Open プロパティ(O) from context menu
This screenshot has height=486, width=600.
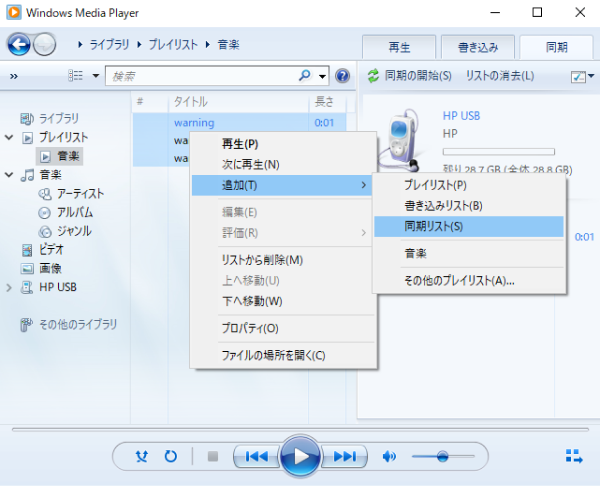[283, 328]
